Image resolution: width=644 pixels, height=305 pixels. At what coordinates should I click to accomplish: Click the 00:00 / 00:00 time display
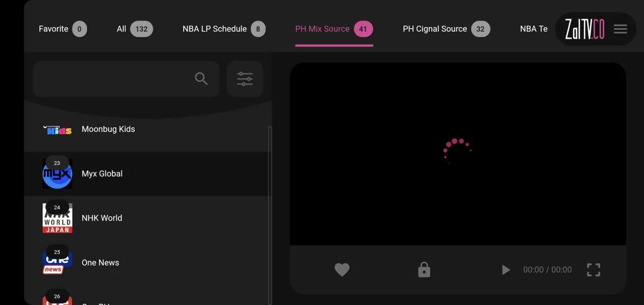(547, 270)
